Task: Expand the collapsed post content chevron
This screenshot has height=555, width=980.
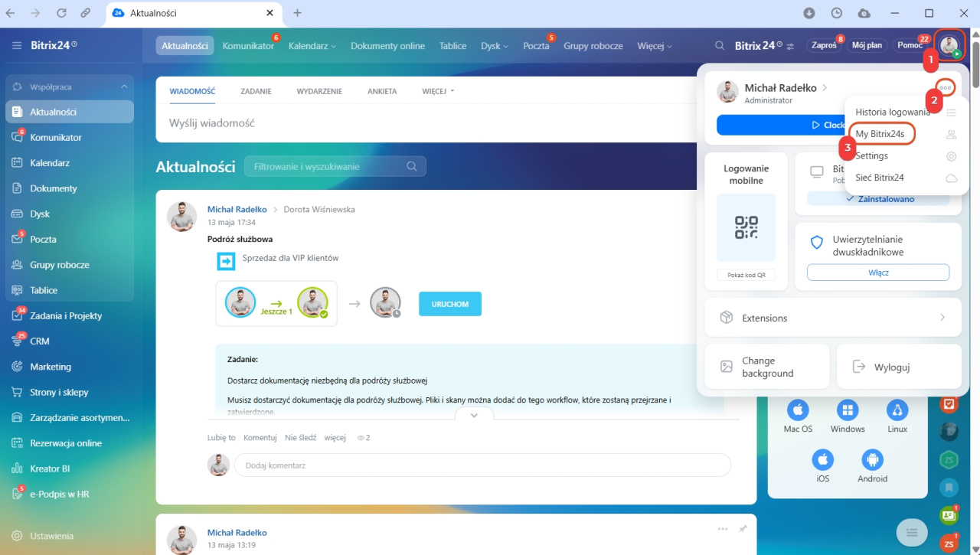Action: pyautogui.click(x=474, y=415)
